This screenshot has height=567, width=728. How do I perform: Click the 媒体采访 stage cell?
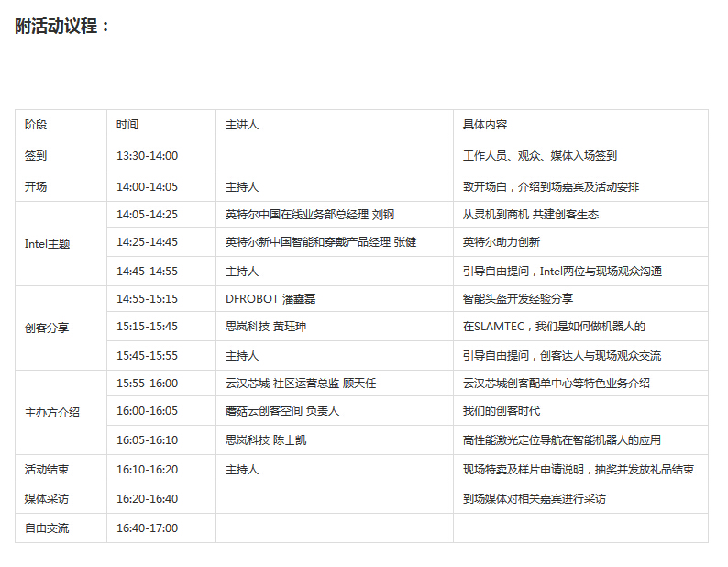(x=47, y=499)
